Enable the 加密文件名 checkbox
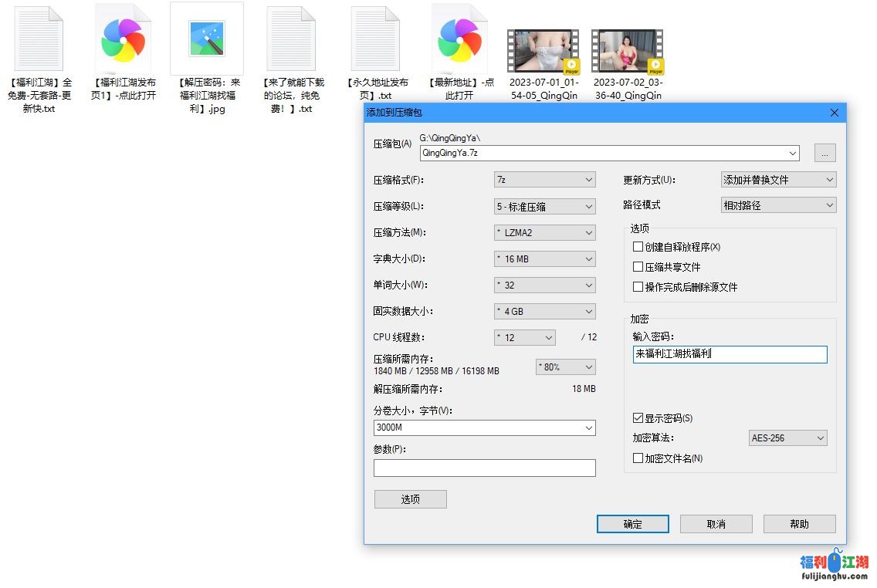Image resolution: width=877 pixels, height=588 pixels. point(638,458)
